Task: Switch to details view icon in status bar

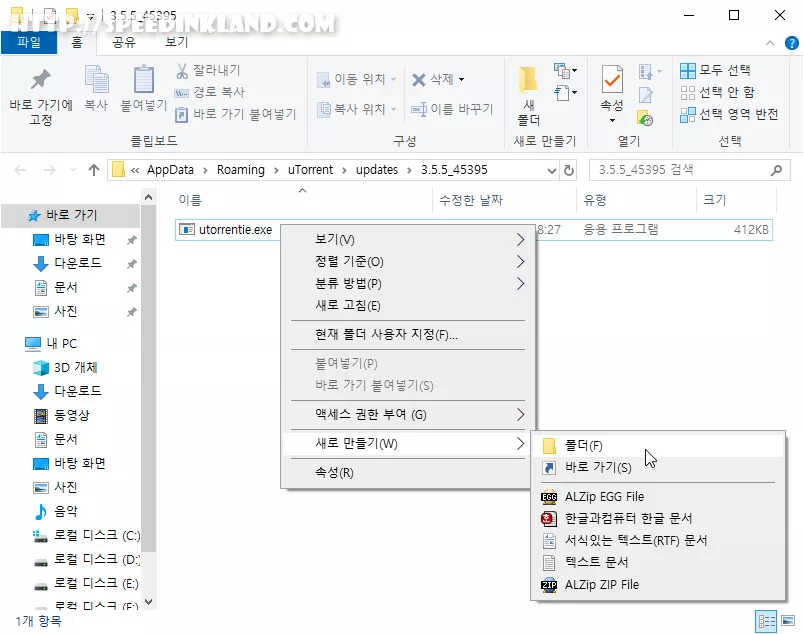Action: click(766, 622)
